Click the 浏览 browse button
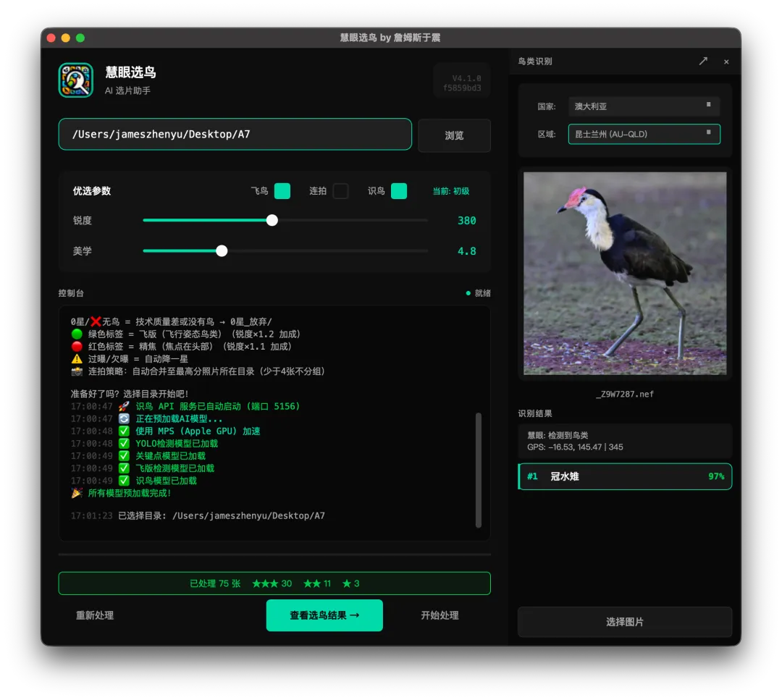 pos(454,135)
